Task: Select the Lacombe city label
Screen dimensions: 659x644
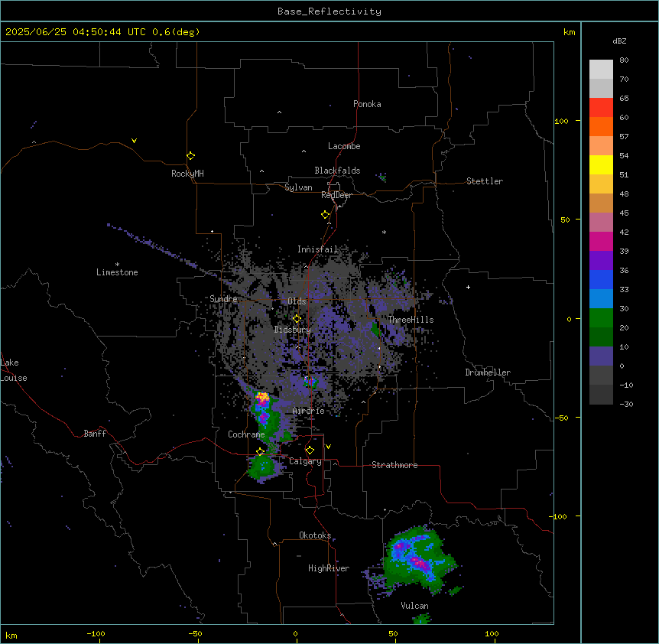Action: tap(344, 146)
